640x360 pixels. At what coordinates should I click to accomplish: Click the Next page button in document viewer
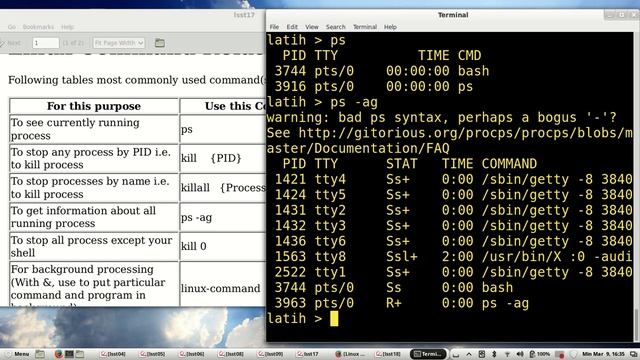click(x=11, y=42)
